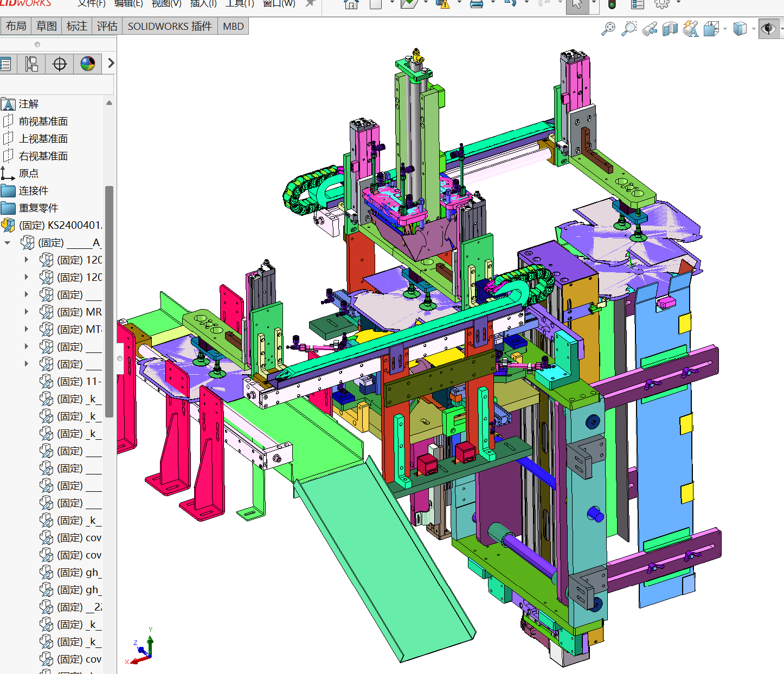This screenshot has height=674, width=784.
Task: Open the Options gear icon
Action: pyautogui.click(x=662, y=4)
